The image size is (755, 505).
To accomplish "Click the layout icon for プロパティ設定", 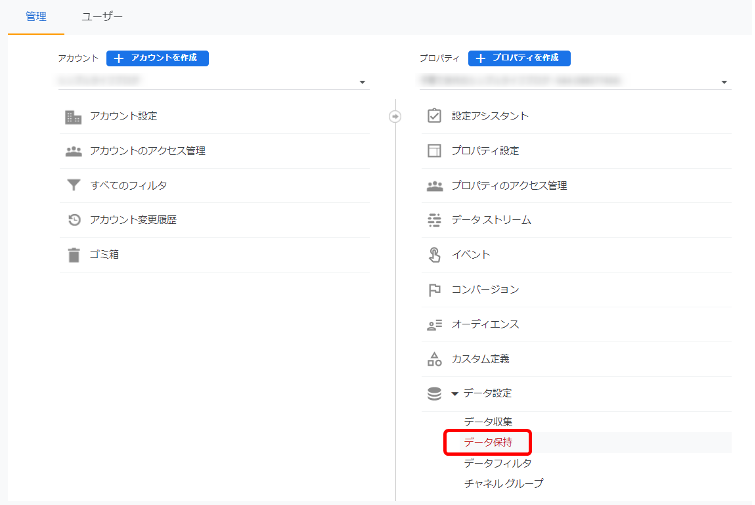I will click(x=434, y=151).
